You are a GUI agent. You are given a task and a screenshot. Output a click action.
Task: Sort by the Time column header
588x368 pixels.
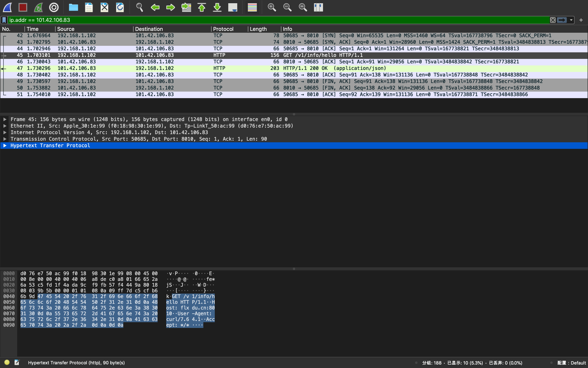(40, 29)
